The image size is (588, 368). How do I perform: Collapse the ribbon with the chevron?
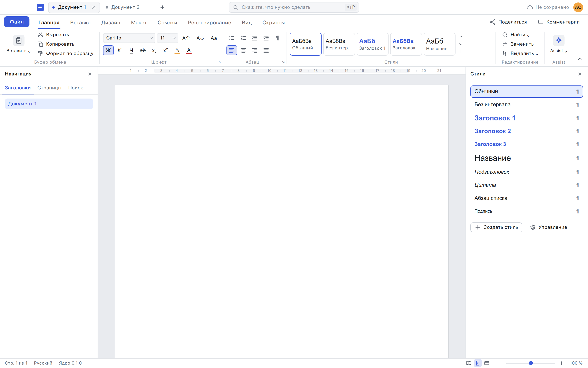(580, 59)
